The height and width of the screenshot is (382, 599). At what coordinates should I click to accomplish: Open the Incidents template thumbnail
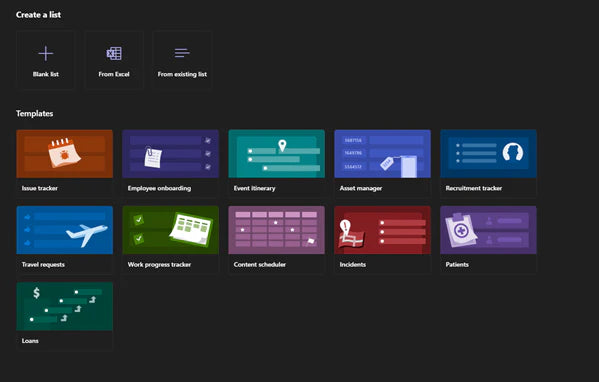(382, 230)
